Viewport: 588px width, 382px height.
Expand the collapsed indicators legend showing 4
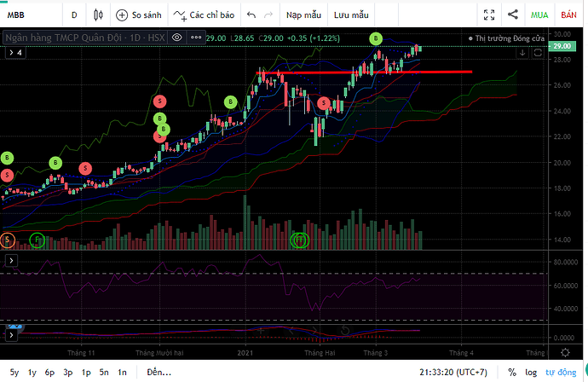click(x=15, y=53)
